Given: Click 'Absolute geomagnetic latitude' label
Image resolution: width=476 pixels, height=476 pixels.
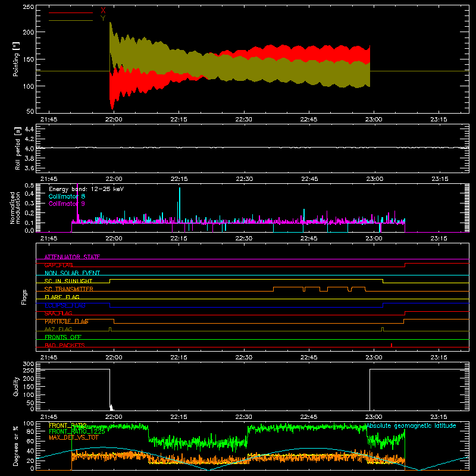Looking at the screenshot, I should [x=411, y=426].
